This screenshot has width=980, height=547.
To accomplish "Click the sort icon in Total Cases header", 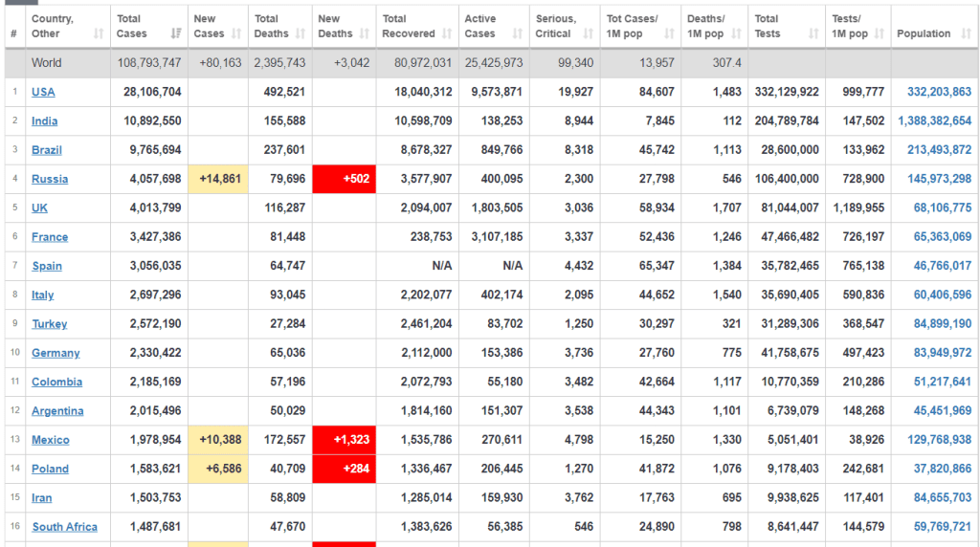I will point(175,33).
